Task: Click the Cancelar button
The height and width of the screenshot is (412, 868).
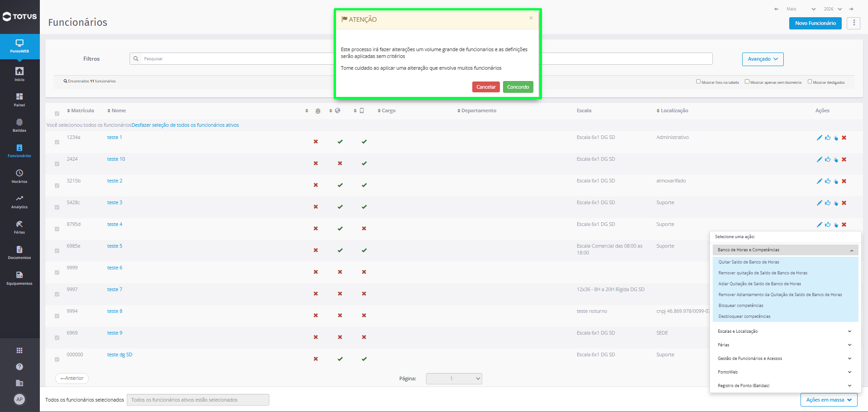Action: click(x=486, y=87)
